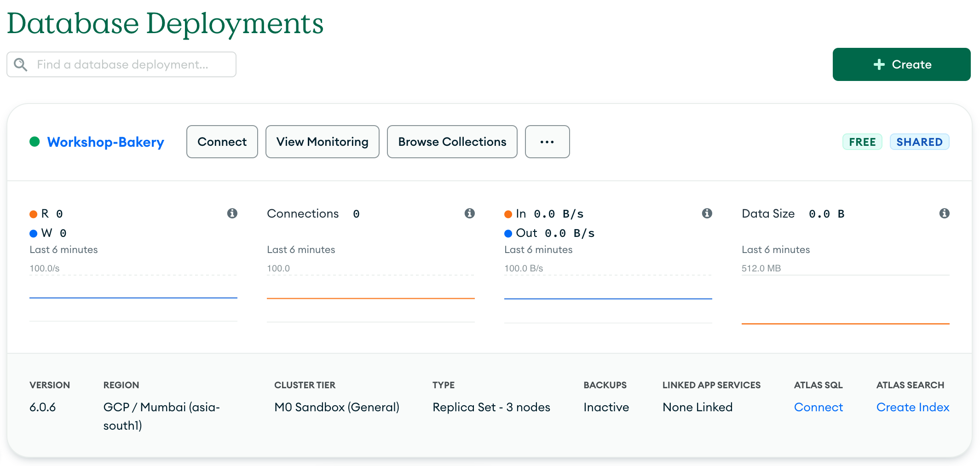Click the Create button

tap(901, 64)
